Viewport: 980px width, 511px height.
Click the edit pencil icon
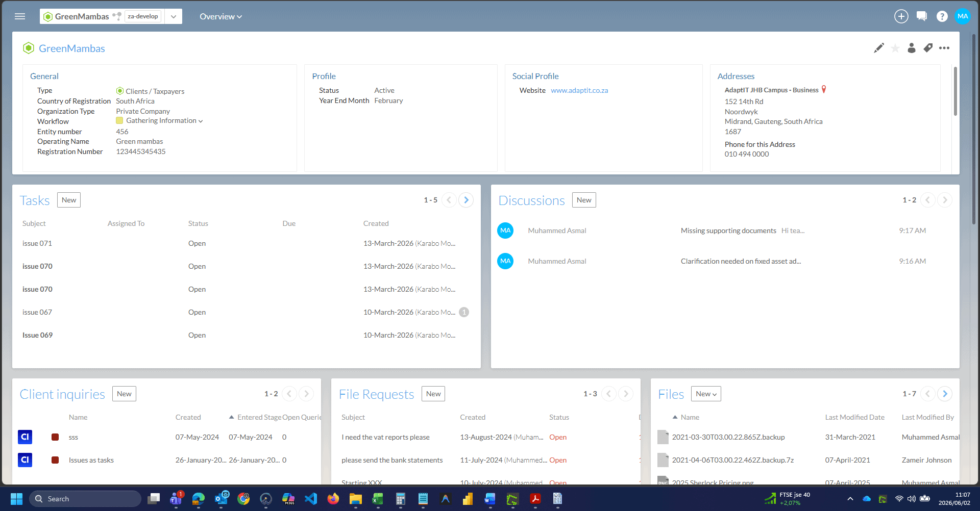(879, 48)
